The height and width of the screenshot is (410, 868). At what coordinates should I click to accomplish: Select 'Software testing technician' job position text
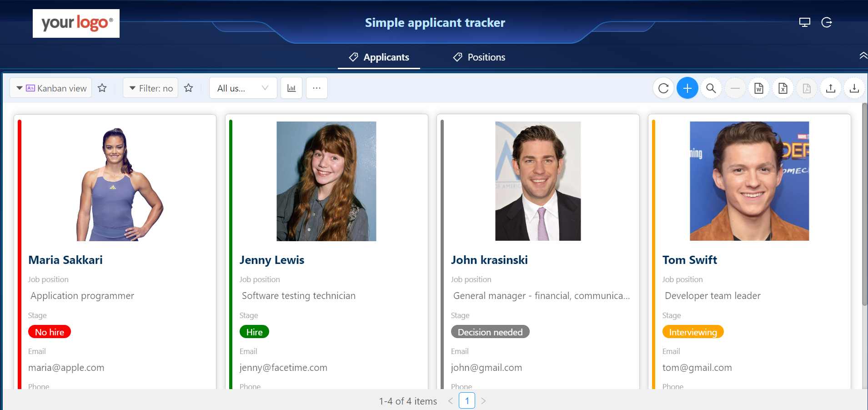[299, 296]
